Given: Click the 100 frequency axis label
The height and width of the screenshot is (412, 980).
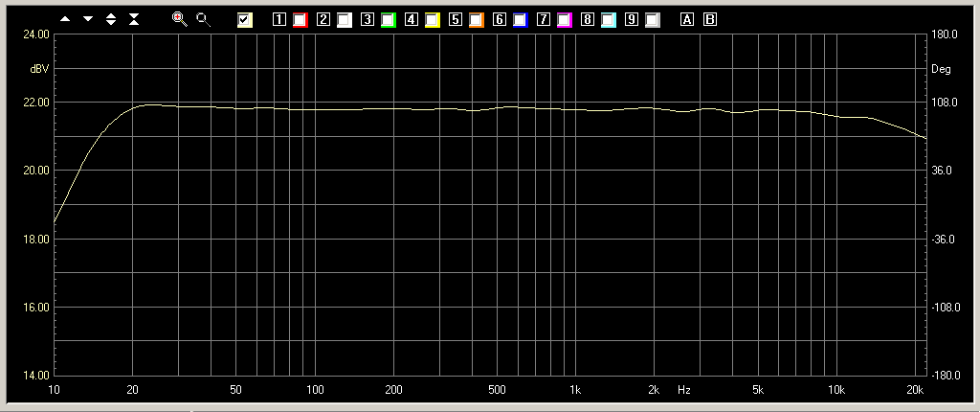Looking at the screenshot, I should pyautogui.click(x=315, y=390).
